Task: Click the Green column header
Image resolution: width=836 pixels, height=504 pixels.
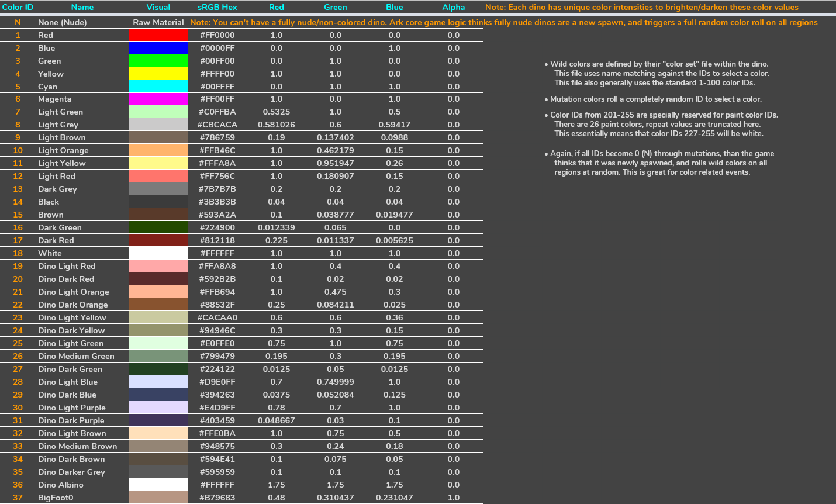Action: [336, 7]
